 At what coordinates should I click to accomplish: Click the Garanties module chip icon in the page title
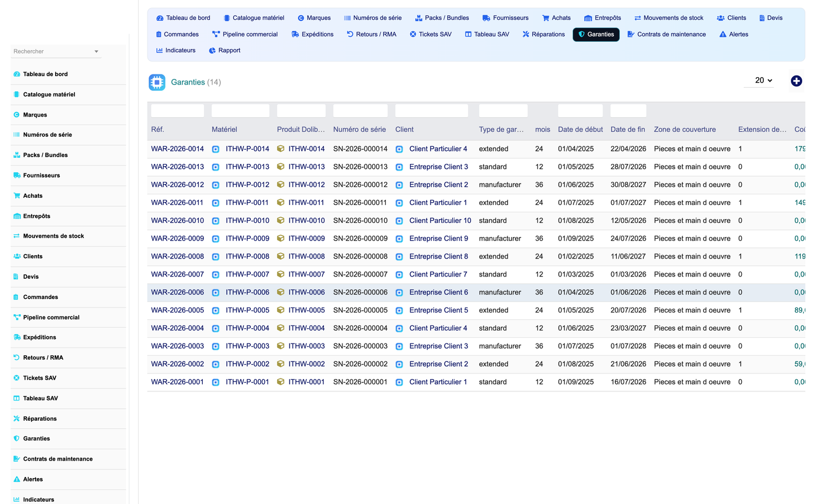pyautogui.click(x=157, y=82)
